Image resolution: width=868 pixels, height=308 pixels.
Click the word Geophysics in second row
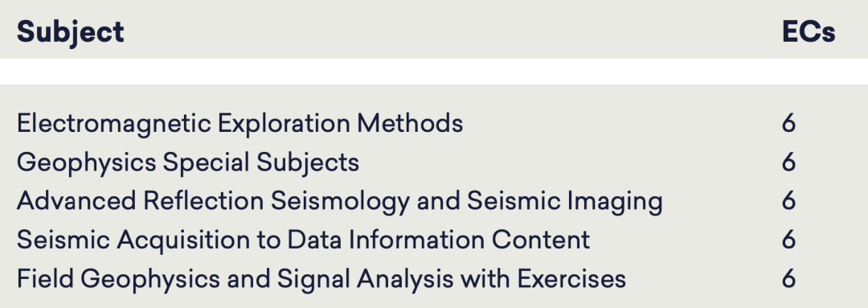tap(86, 163)
